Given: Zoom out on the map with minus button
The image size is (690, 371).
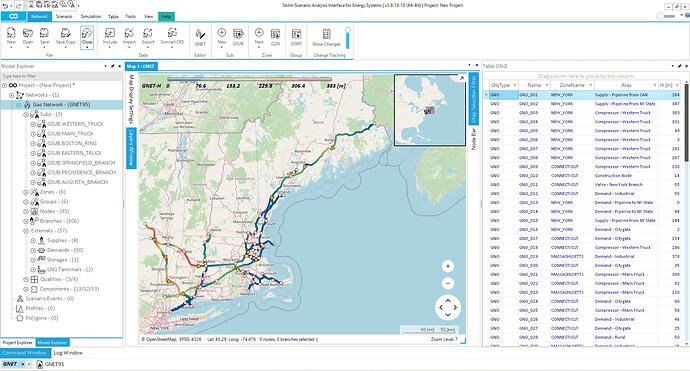Looking at the screenshot, I should (x=448, y=283).
